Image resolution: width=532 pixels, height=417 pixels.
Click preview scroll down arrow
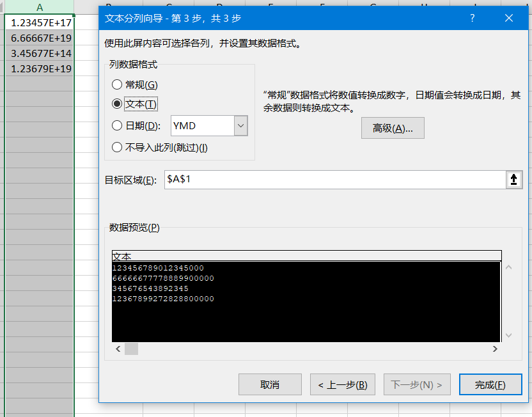(508, 335)
